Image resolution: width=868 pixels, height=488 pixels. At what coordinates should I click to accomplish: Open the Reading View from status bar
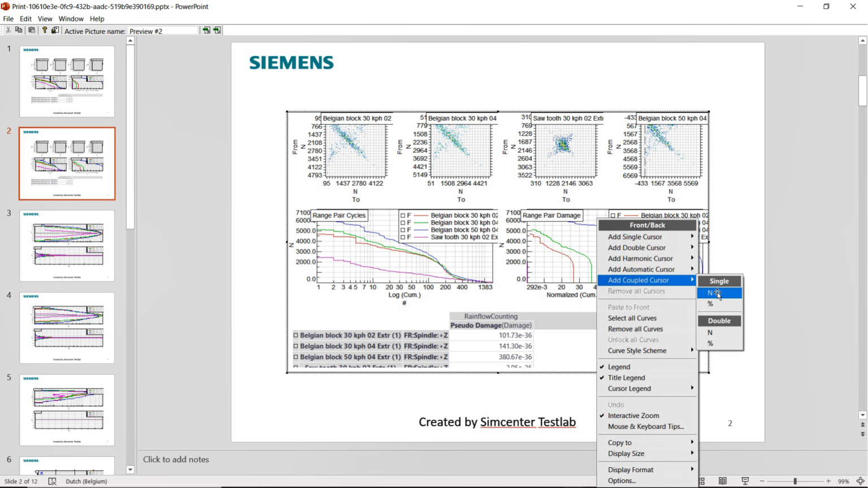coord(722,481)
